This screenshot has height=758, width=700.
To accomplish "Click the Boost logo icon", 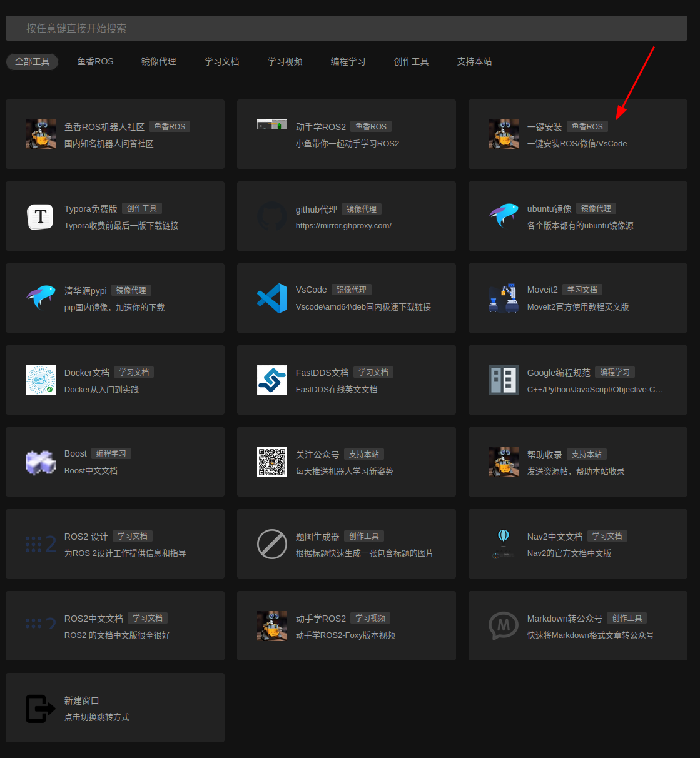I will point(41,462).
